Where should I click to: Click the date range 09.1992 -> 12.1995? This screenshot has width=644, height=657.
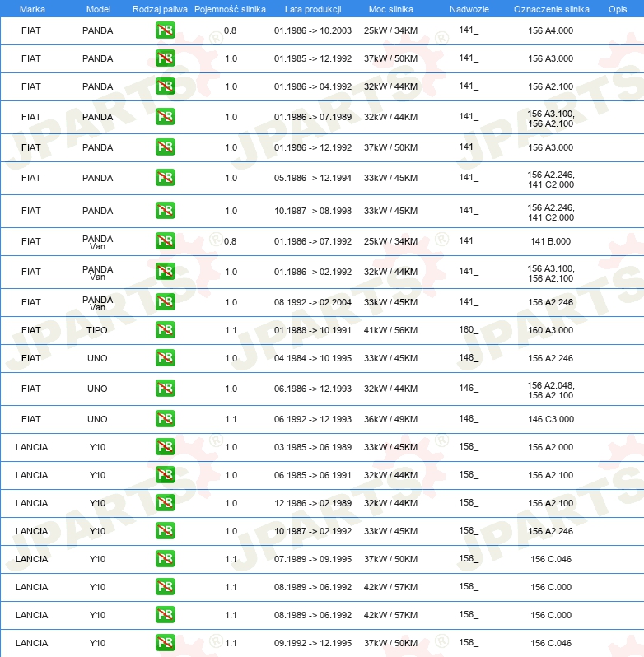click(313, 643)
